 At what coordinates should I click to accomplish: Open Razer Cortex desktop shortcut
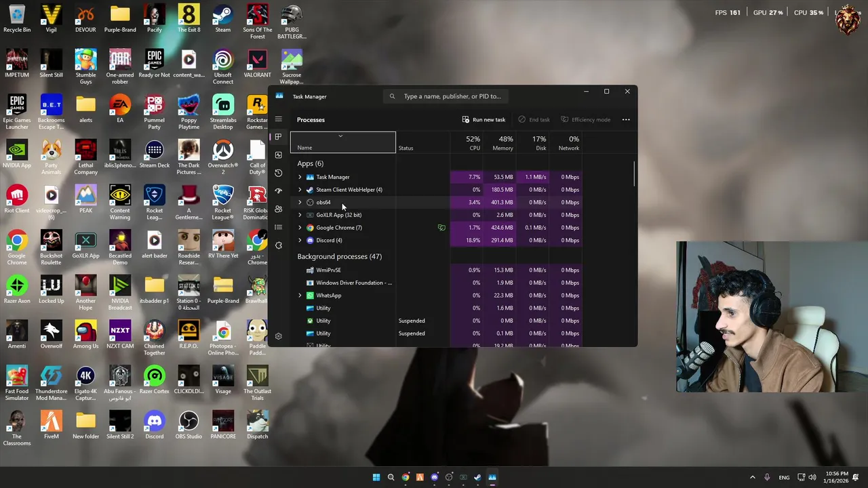(155, 380)
